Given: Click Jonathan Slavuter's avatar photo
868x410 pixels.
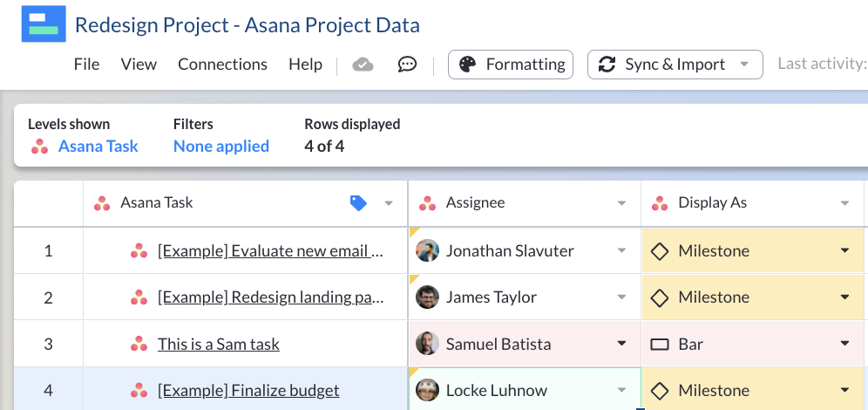Looking at the screenshot, I should pos(427,251).
